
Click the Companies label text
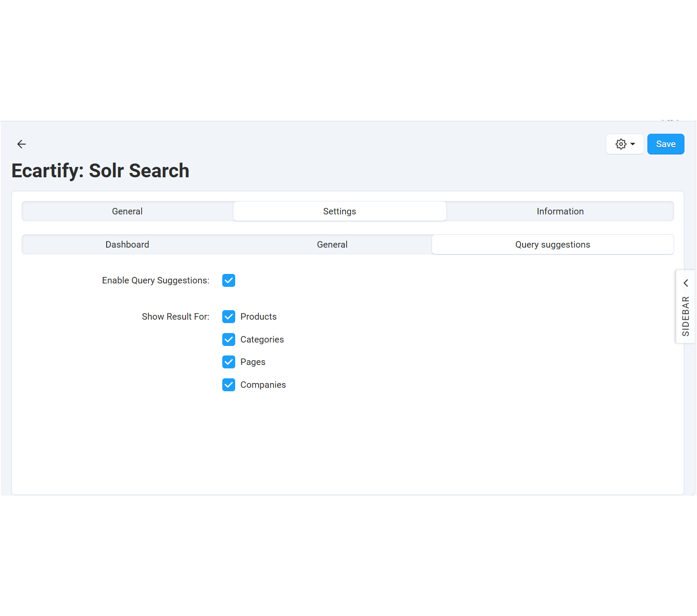point(263,385)
